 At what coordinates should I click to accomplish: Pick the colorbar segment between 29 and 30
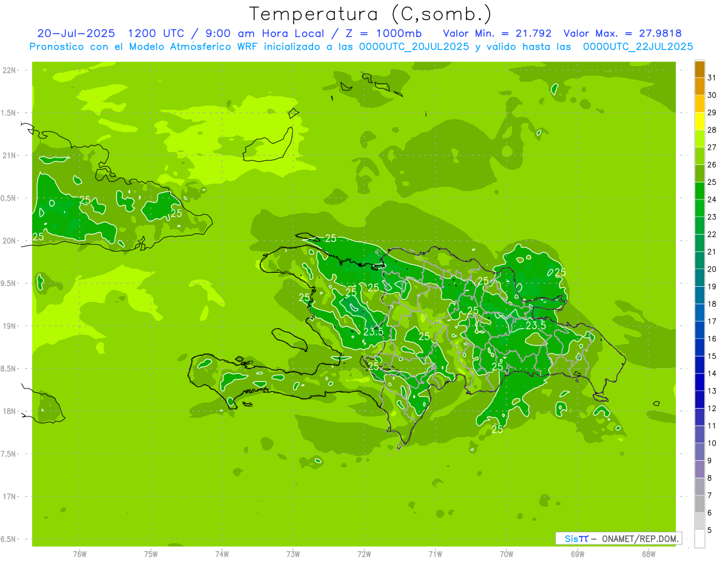pyautogui.click(x=699, y=104)
